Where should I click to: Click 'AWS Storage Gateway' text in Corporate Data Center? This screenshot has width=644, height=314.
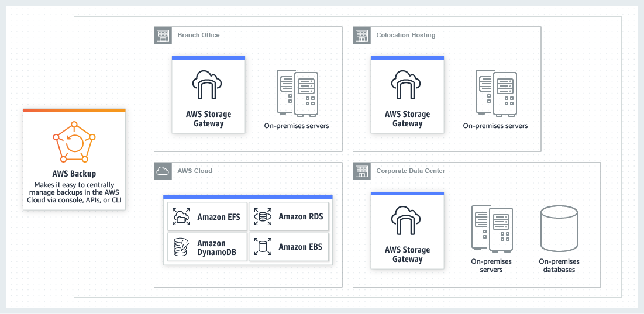click(x=408, y=254)
